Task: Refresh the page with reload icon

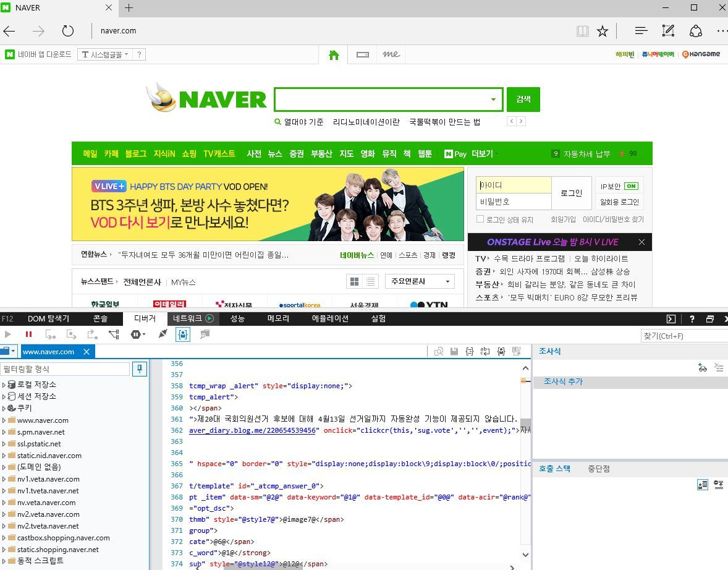Action: (68, 31)
